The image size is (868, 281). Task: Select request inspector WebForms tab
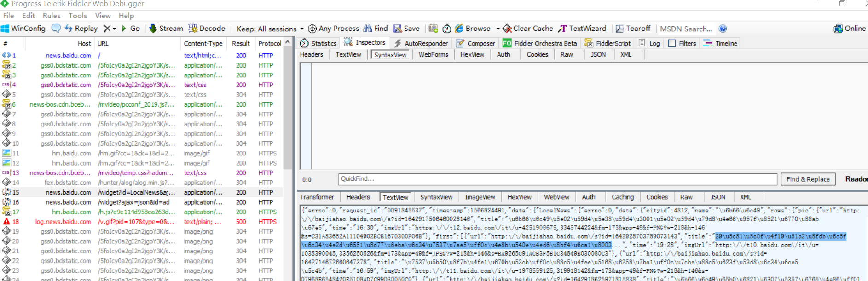[433, 54]
